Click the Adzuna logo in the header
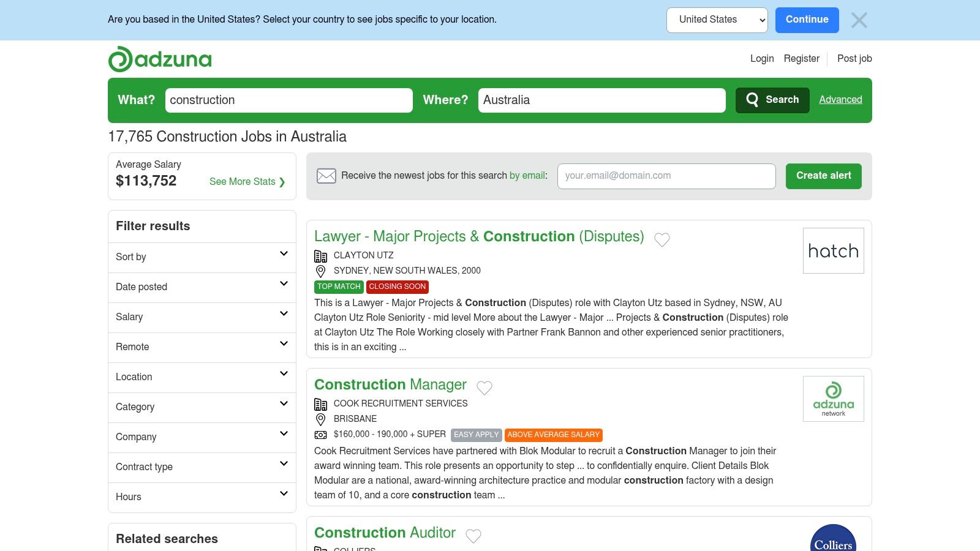The width and height of the screenshot is (980, 551). coord(160,59)
